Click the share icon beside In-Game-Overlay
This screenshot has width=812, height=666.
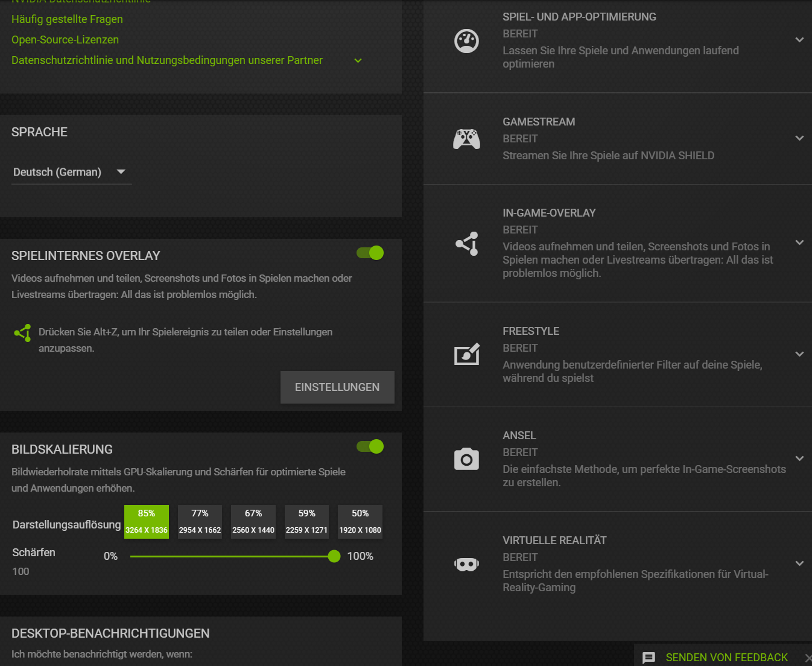coord(467,244)
